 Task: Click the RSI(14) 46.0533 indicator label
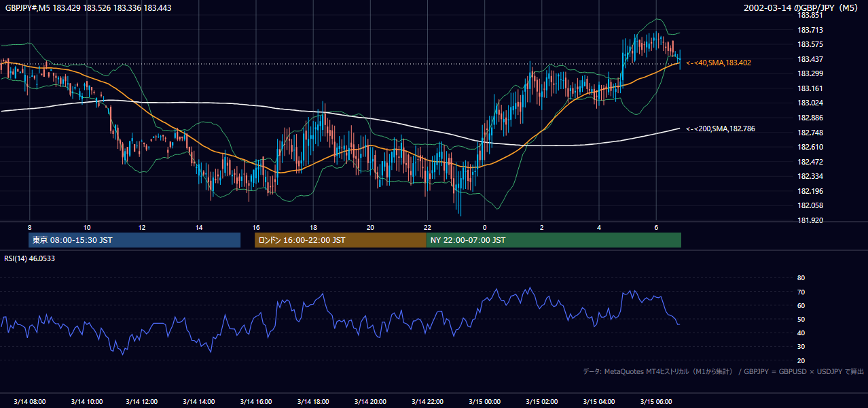[x=30, y=258]
